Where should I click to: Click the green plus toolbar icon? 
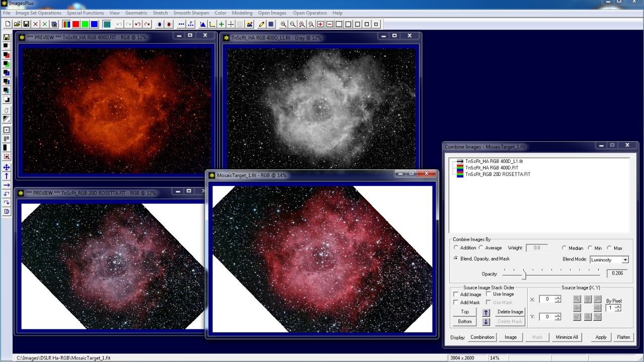point(221,24)
